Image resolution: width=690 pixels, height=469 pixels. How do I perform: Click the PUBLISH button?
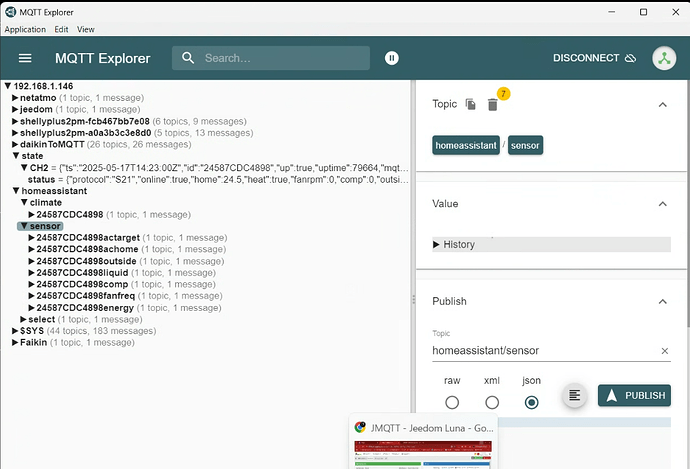(635, 396)
